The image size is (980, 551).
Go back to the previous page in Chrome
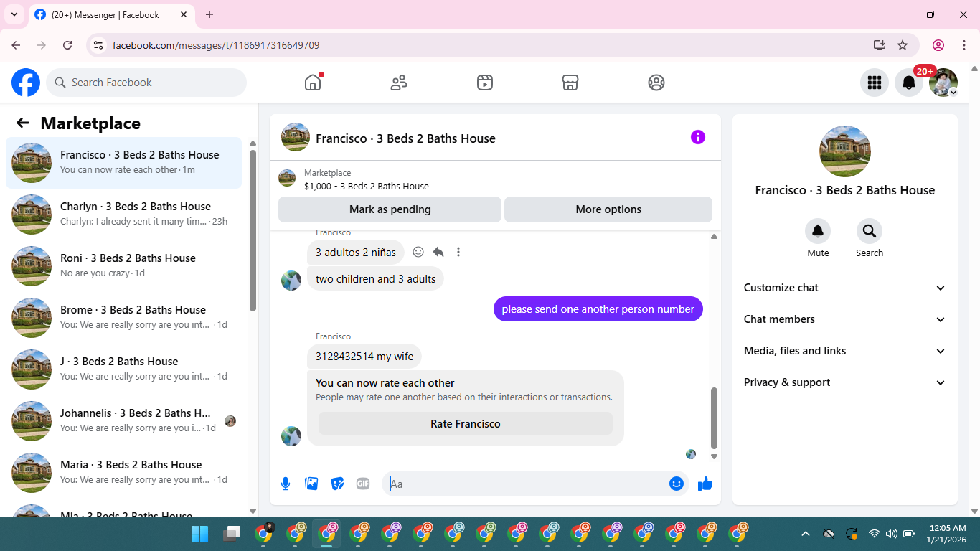tap(16, 45)
